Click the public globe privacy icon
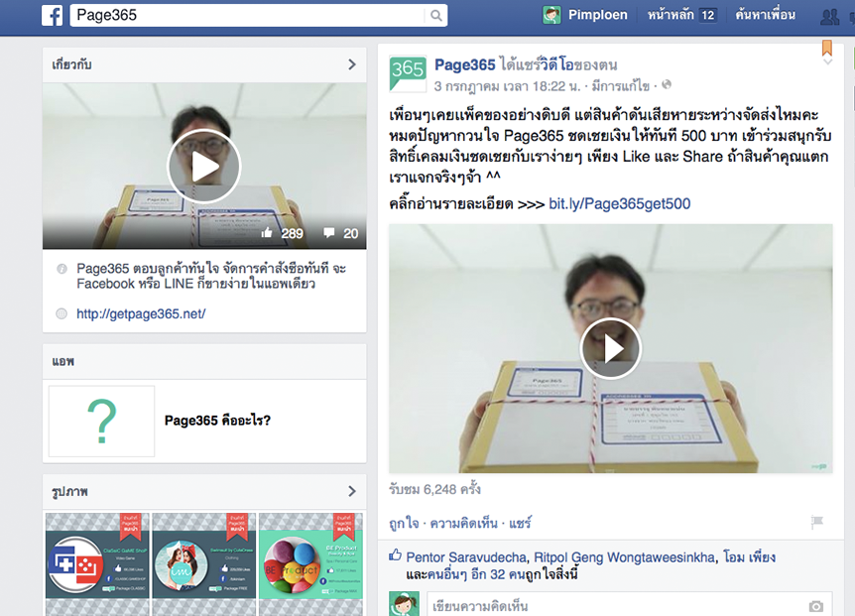Image resolution: width=855 pixels, height=616 pixels. click(x=667, y=84)
